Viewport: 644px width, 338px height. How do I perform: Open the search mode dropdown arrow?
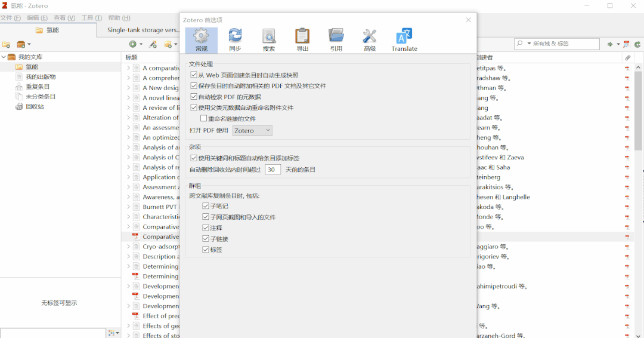coord(529,44)
